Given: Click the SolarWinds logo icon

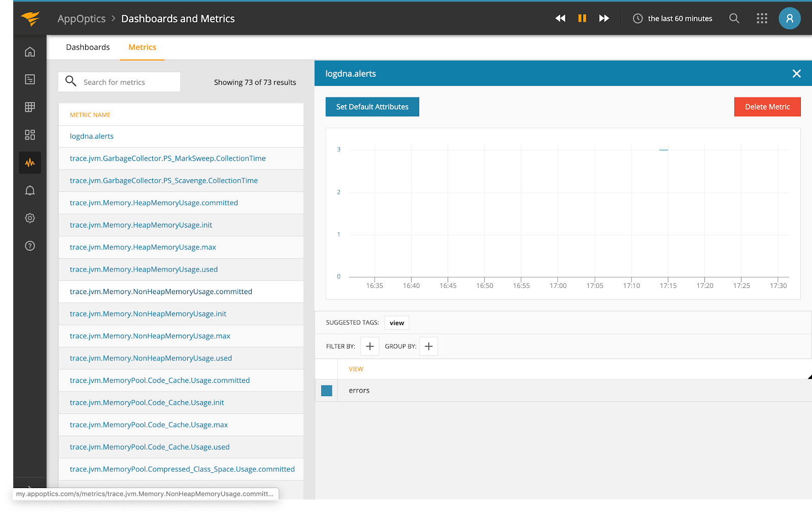Looking at the screenshot, I should point(30,19).
